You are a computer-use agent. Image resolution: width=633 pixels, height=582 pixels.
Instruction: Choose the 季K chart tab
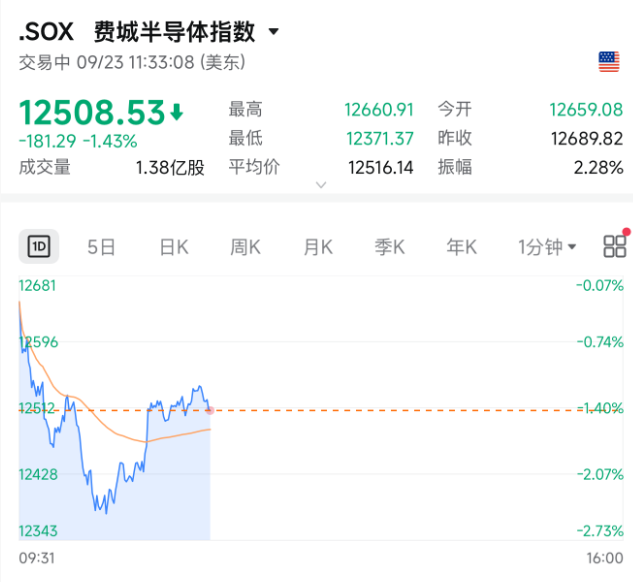point(390,247)
